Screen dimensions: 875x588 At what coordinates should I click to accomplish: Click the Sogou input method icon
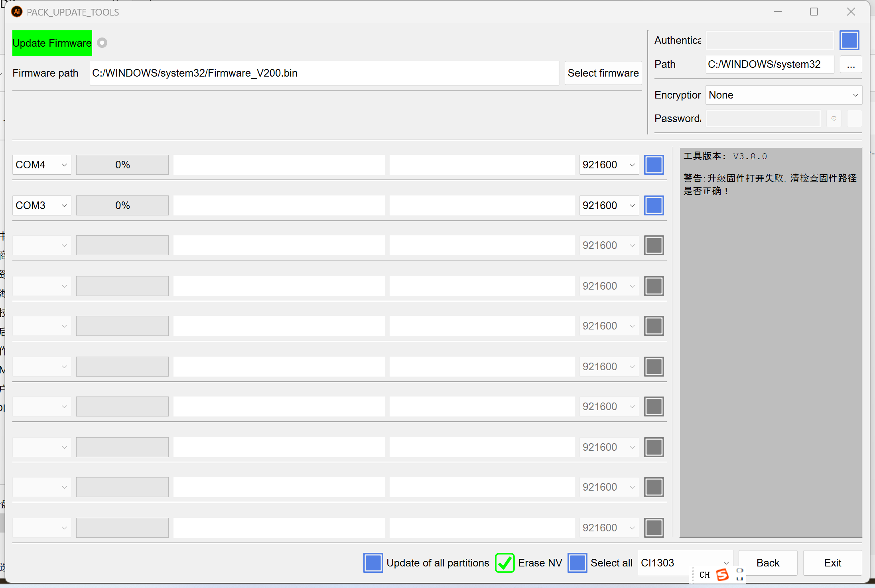(722, 575)
